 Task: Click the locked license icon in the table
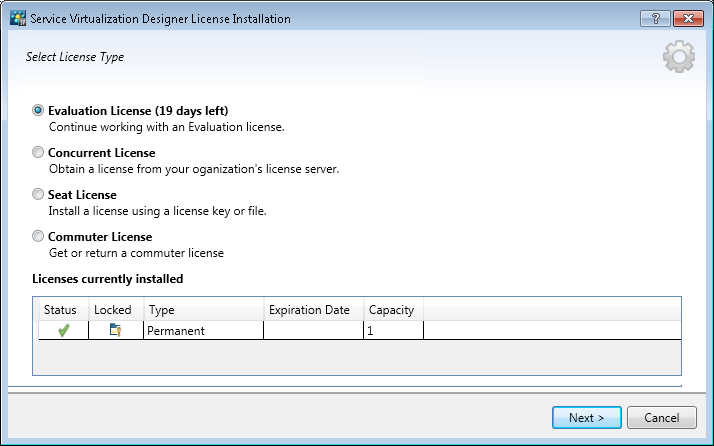(115, 331)
